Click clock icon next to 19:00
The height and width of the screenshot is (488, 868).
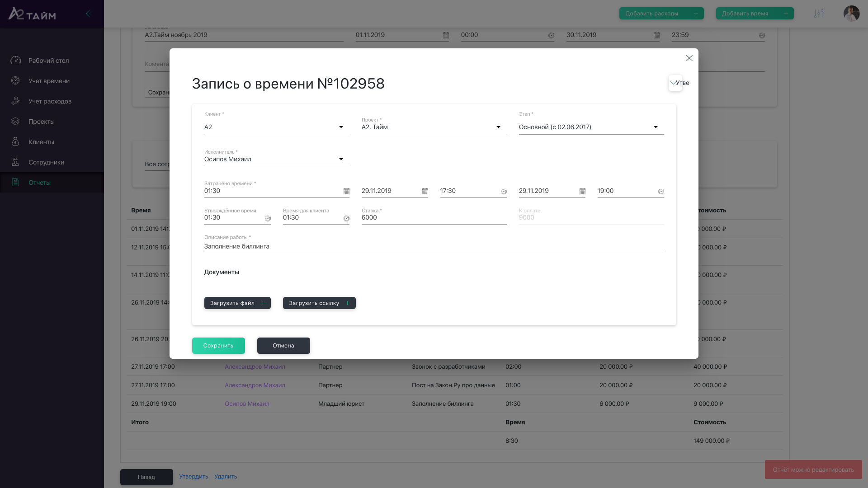661,192
